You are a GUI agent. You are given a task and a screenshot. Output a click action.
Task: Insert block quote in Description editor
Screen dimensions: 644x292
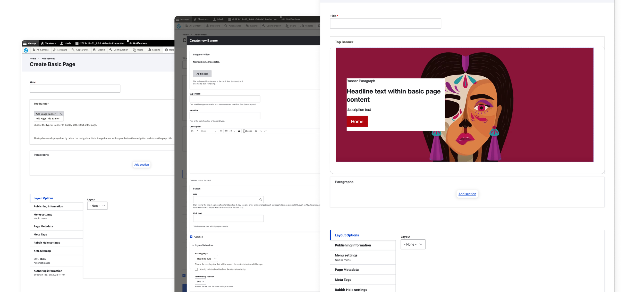click(239, 131)
